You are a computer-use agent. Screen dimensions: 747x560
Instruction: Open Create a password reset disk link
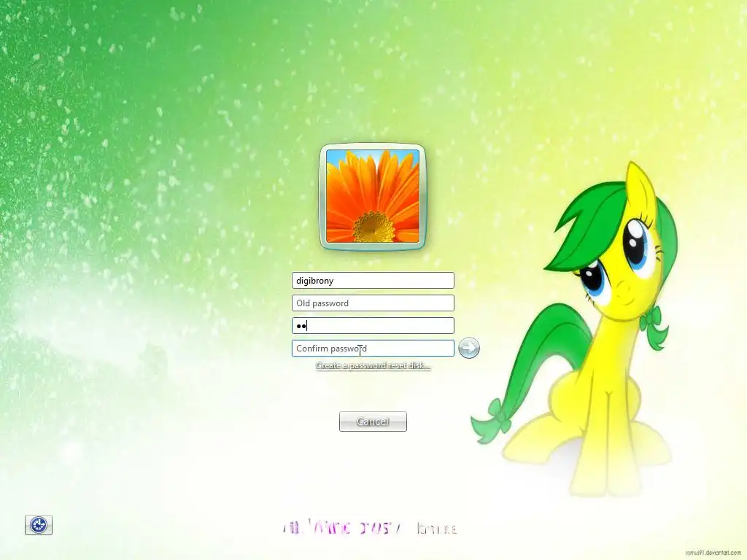[373, 366]
